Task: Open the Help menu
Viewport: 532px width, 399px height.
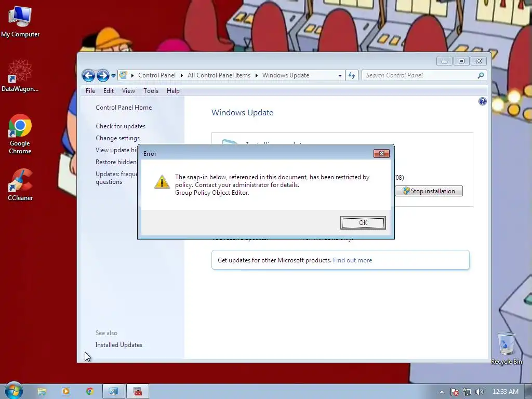Action: pyautogui.click(x=173, y=91)
